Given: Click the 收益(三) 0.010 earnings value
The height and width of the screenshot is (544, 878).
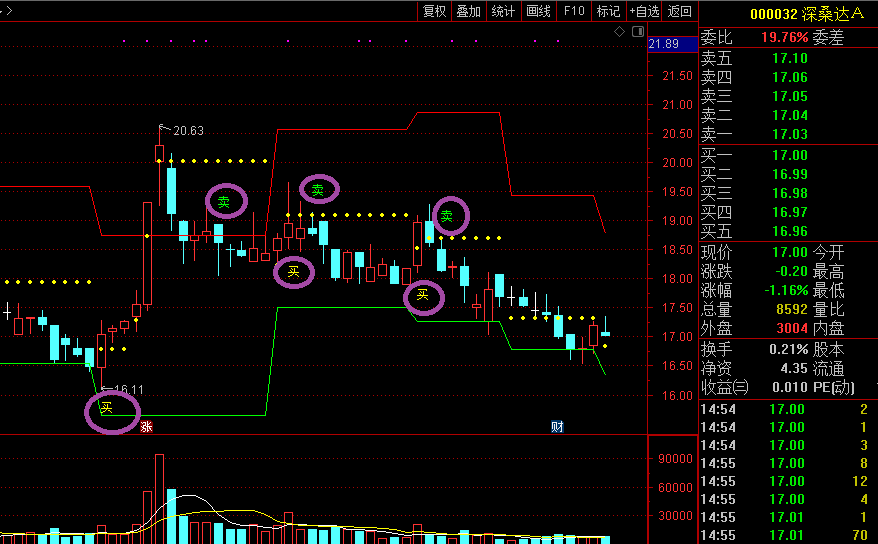Looking at the screenshot, I should point(790,387).
